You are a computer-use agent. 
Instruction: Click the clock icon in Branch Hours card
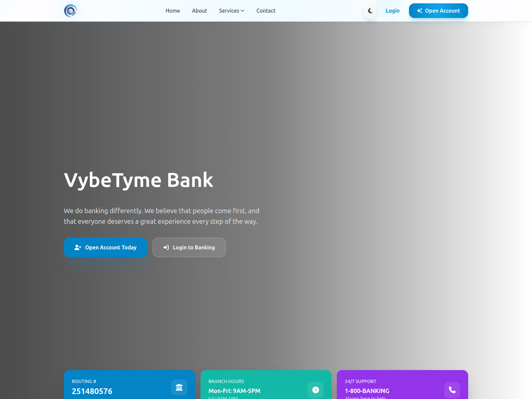pos(316,390)
